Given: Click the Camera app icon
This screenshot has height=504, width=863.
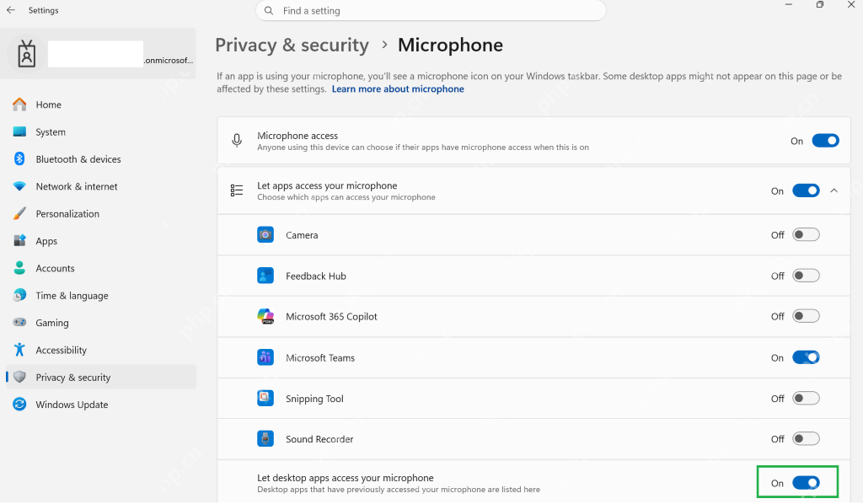Looking at the screenshot, I should coord(265,234).
